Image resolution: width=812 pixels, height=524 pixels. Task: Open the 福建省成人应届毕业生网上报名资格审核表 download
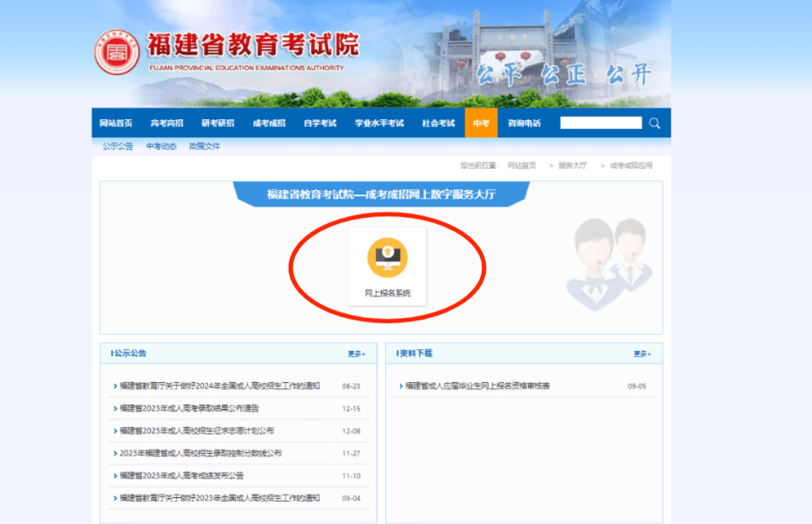click(x=477, y=386)
